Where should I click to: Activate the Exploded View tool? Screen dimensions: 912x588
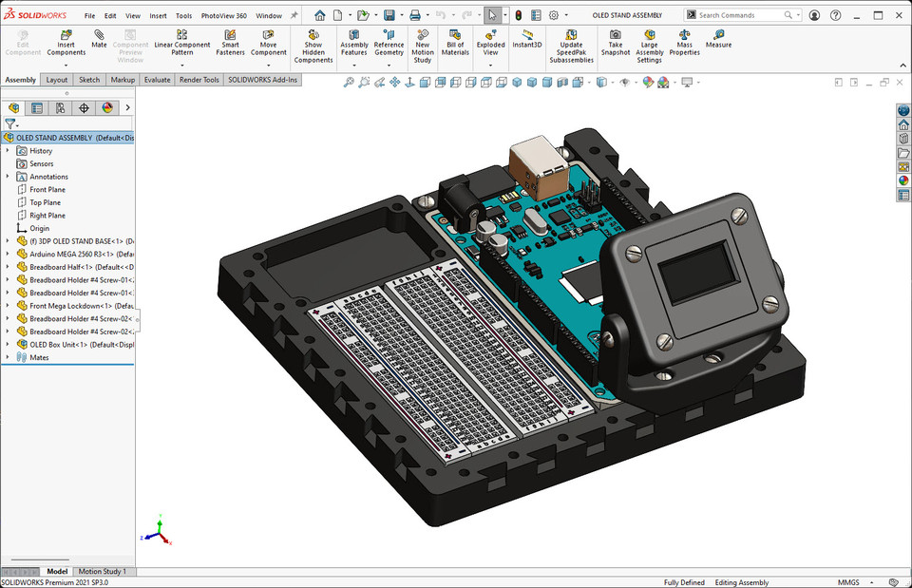tap(490, 43)
